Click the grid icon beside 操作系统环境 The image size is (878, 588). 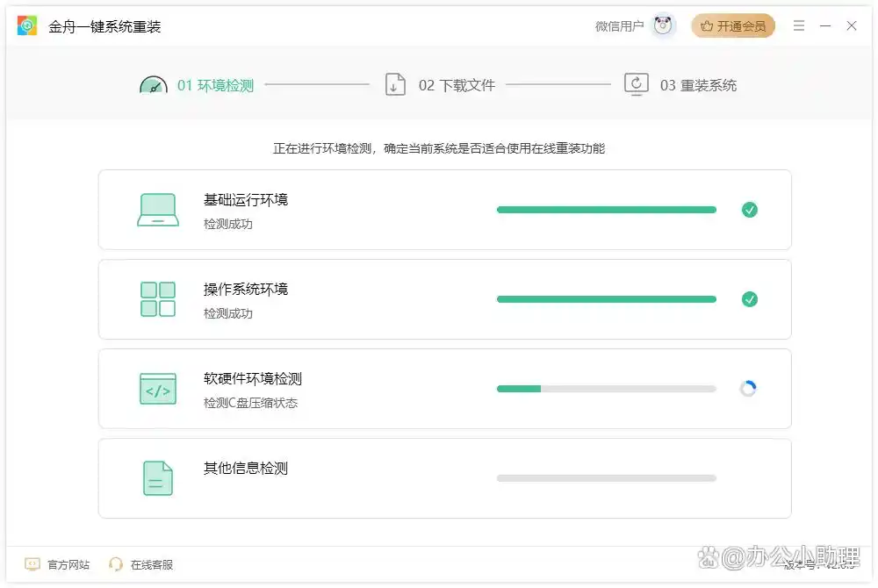pos(157,299)
